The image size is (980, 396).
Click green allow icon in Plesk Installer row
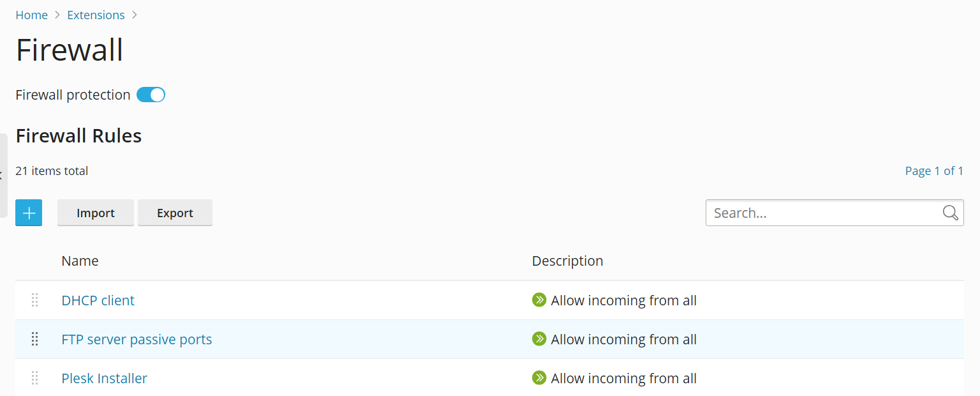tap(539, 378)
